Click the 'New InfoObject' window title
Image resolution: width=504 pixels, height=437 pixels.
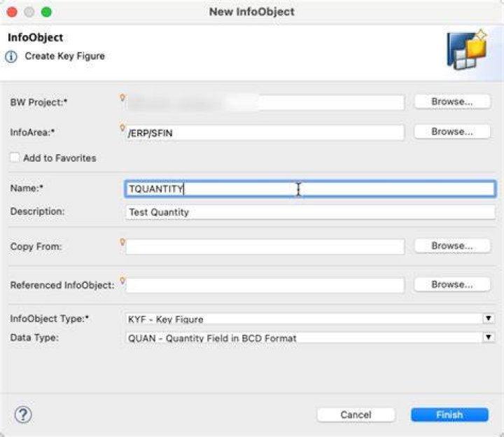click(x=252, y=12)
